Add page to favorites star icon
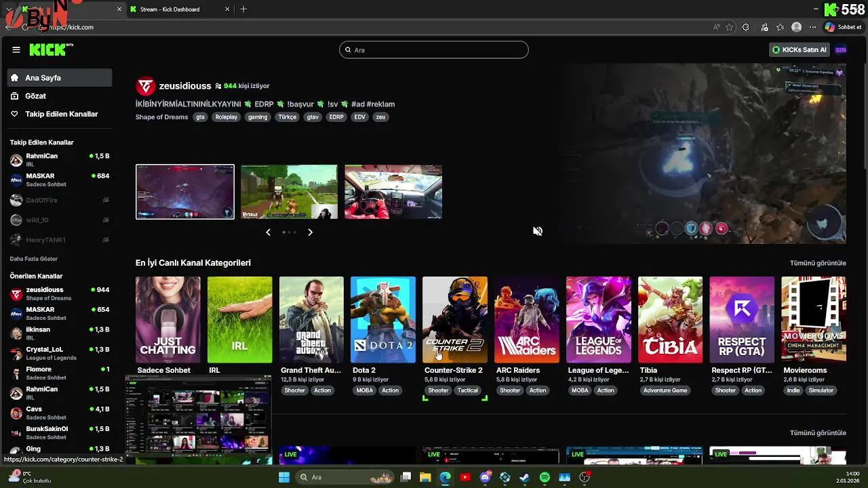The image size is (868, 488). tap(730, 27)
